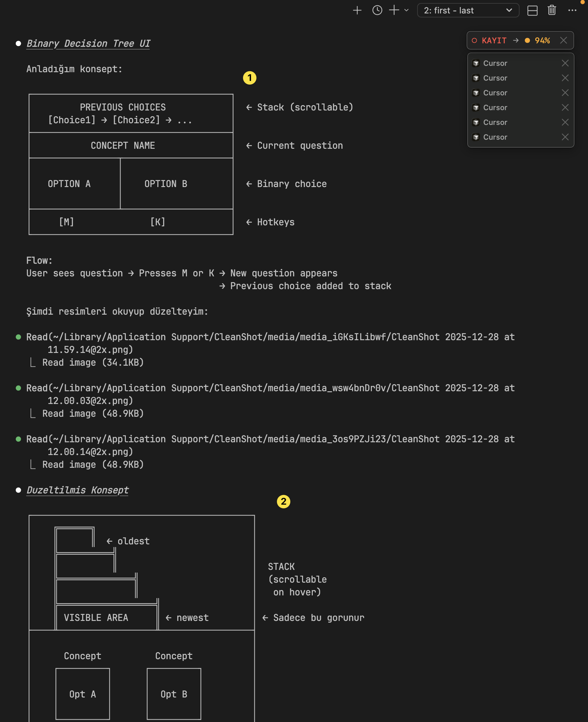
Task: Click the history clock icon
Action: 377,10
